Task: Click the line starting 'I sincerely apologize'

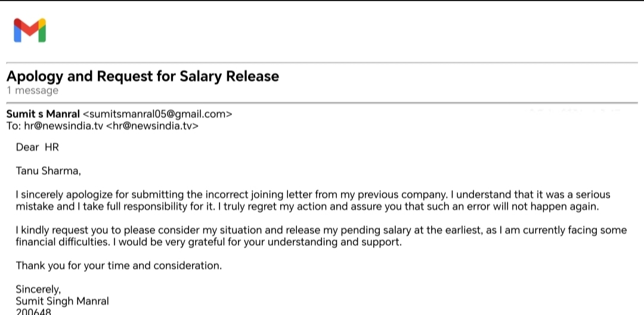Action: point(313,195)
